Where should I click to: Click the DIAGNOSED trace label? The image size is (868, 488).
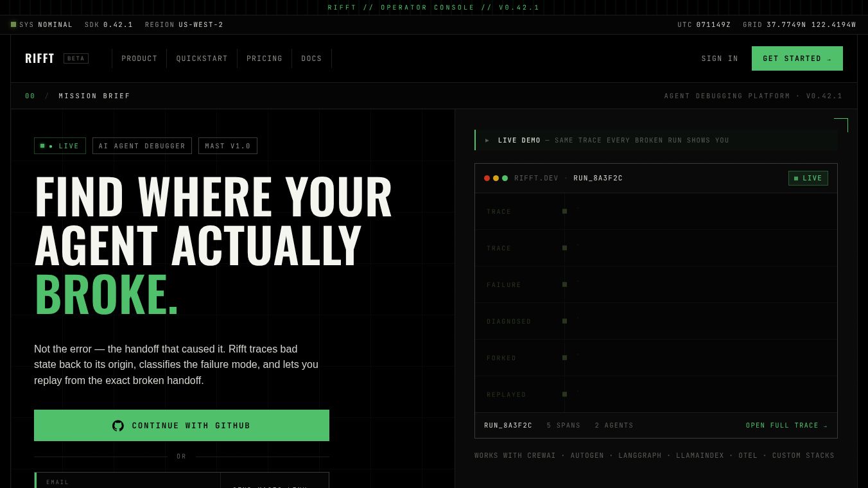tap(508, 321)
